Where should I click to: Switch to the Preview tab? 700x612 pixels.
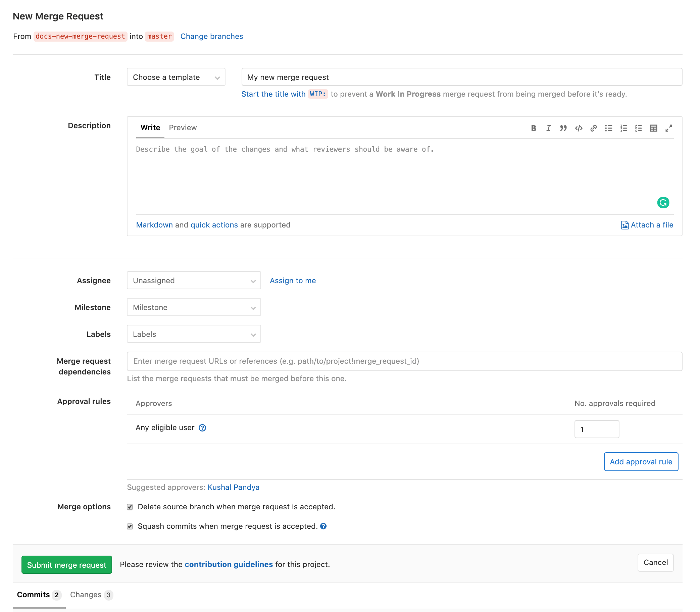[183, 127]
